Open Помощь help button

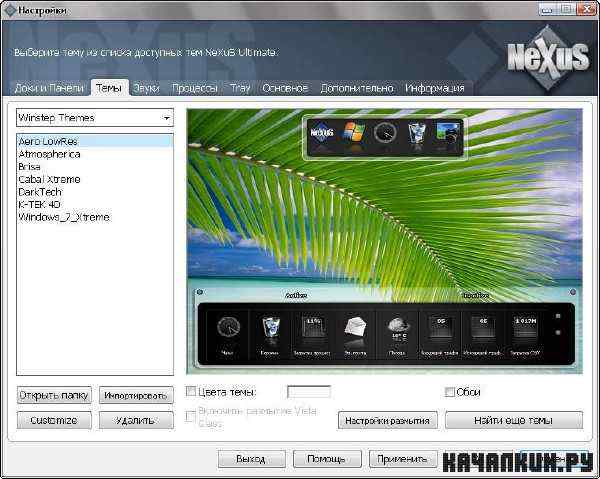click(x=327, y=459)
